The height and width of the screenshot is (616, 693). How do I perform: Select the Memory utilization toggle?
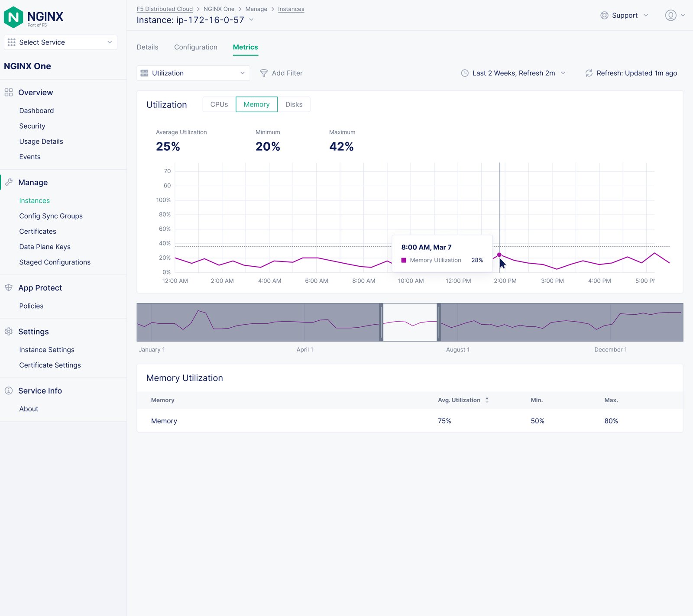pos(256,104)
